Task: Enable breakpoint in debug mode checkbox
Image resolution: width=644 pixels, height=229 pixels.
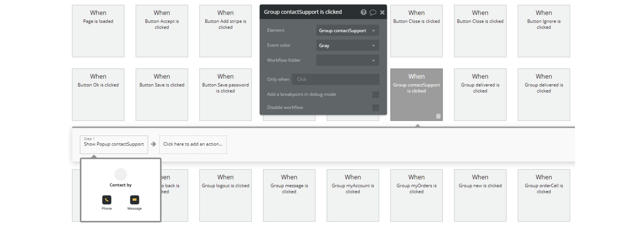Action: tap(376, 94)
